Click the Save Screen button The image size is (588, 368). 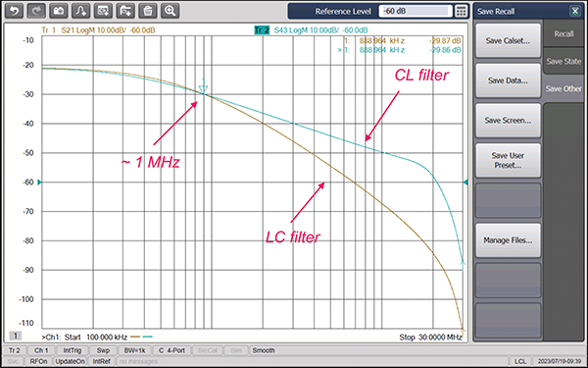tap(508, 121)
